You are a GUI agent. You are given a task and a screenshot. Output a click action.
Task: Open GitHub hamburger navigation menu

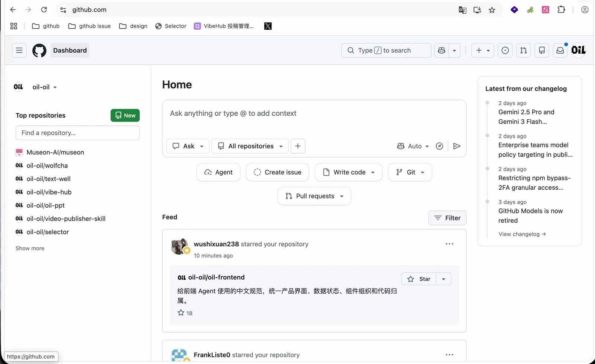click(x=19, y=51)
